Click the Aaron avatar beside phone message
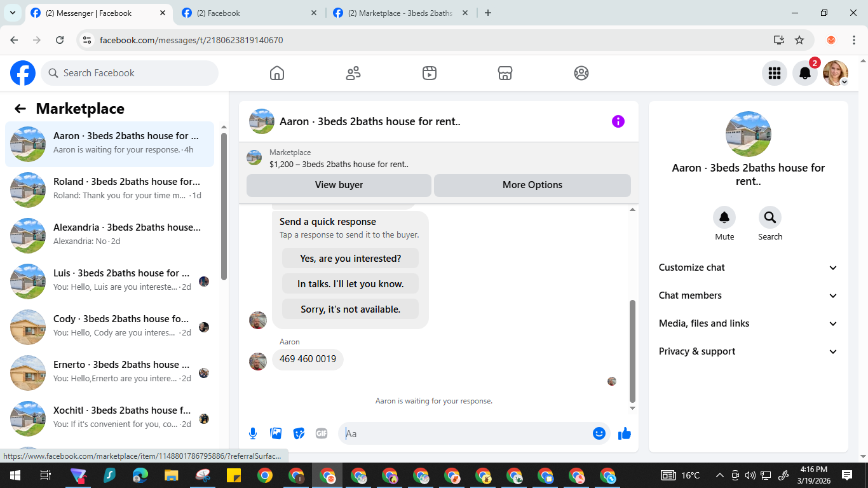The height and width of the screenshot is (488, 868). click(258, 362)
